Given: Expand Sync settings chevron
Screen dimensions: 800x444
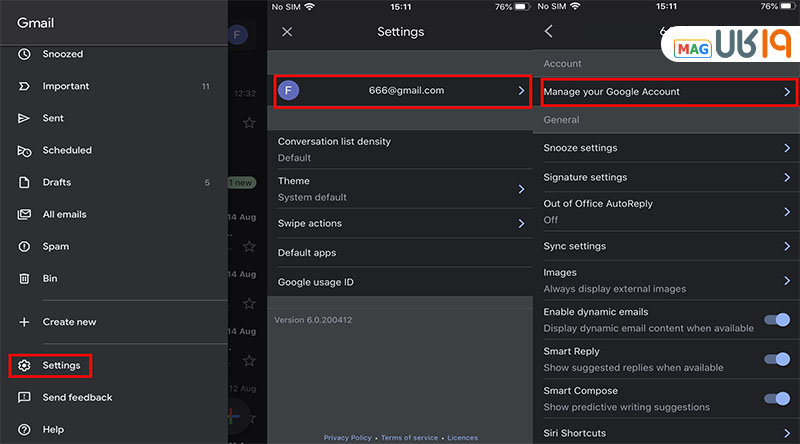Looking at the screenshot, I should [x=787, y=246].
